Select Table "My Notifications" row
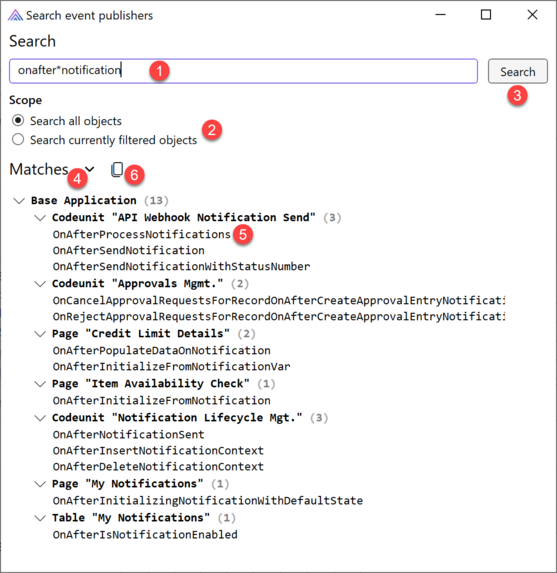 coord(144,518)
